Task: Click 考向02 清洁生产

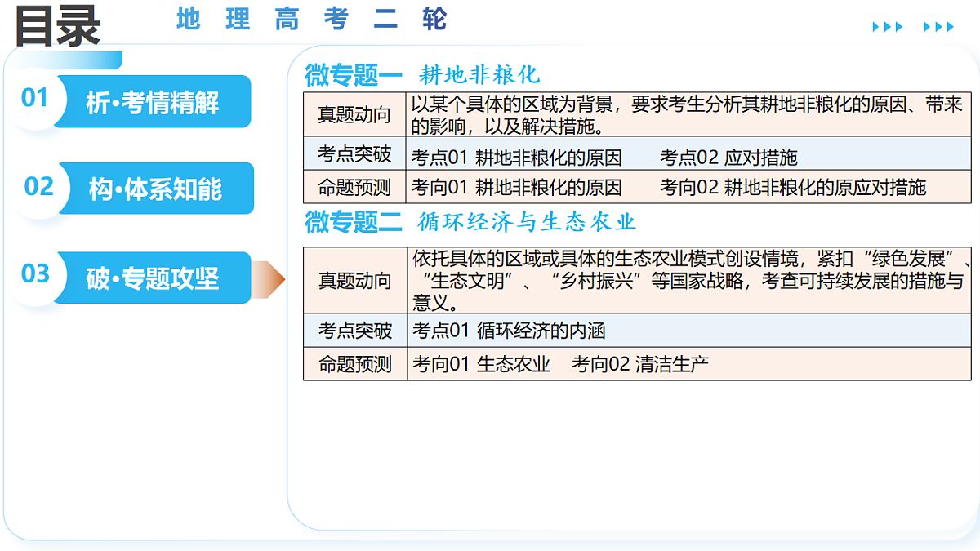Action: (x=640, y=364)
